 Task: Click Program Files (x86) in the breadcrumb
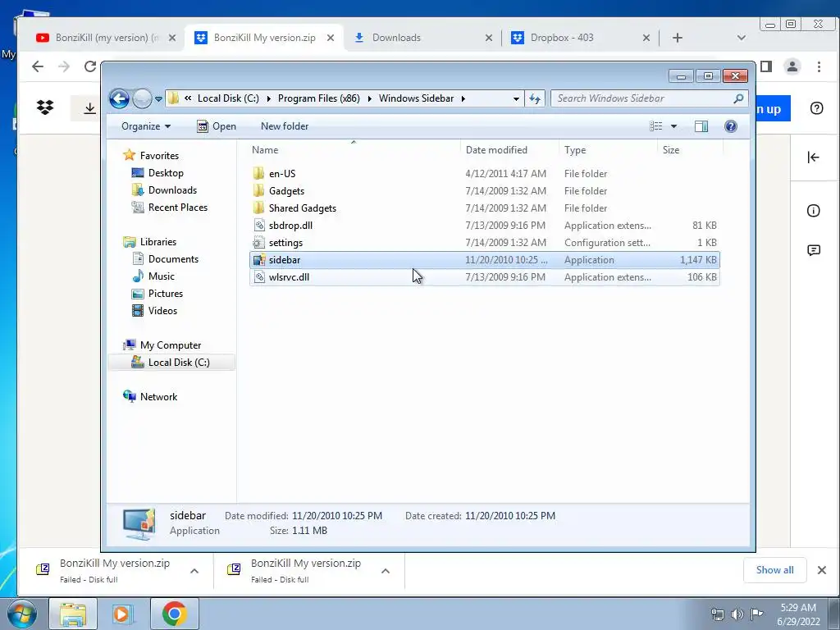[319, 98]
